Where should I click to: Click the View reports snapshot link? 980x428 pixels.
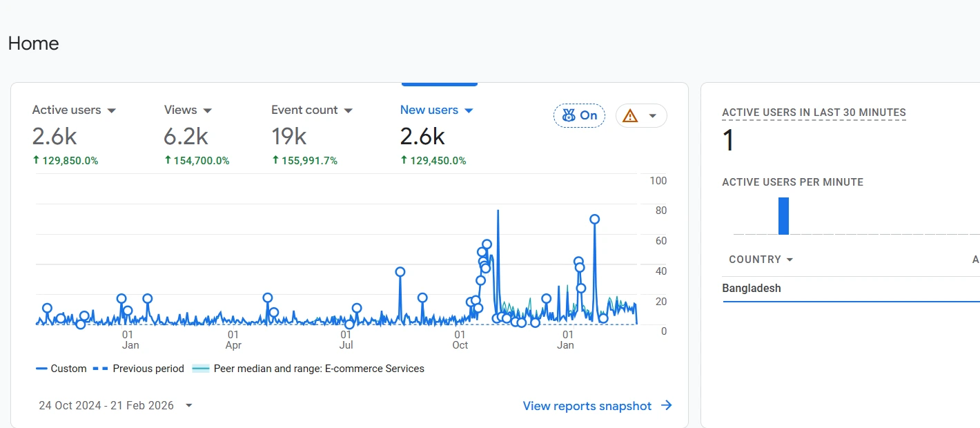point(587,405)
